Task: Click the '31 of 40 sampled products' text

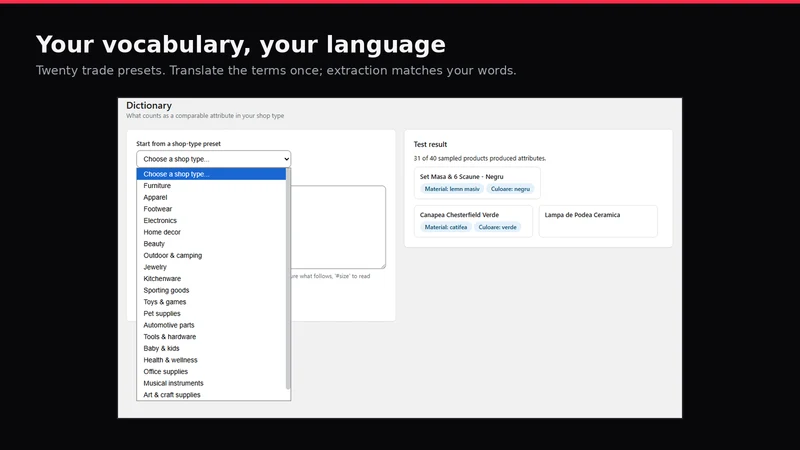Action: click(x=480, y=159)
